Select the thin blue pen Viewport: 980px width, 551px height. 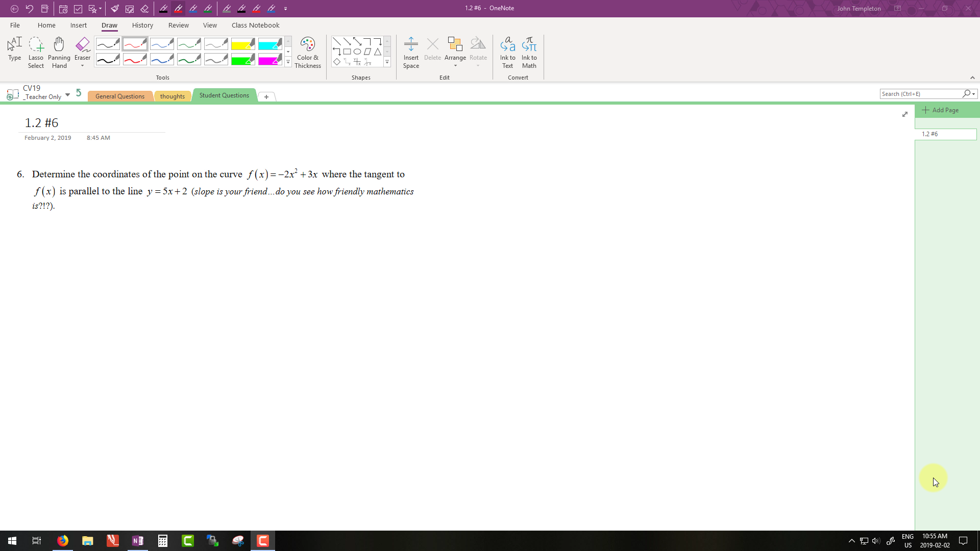[162, 44]
